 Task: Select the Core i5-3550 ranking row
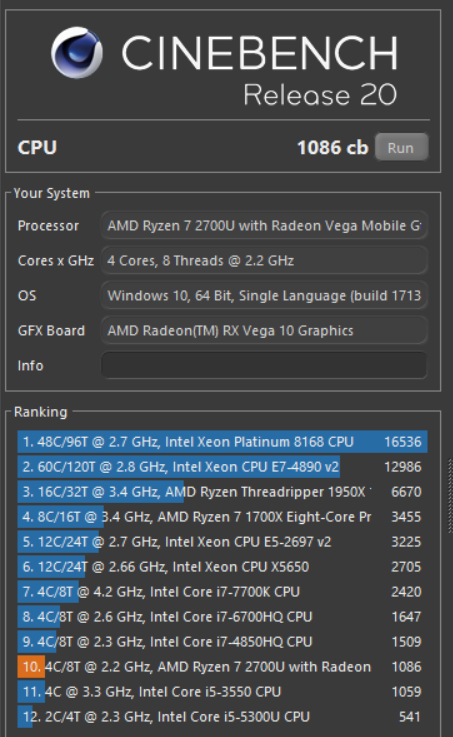[222, 691]
